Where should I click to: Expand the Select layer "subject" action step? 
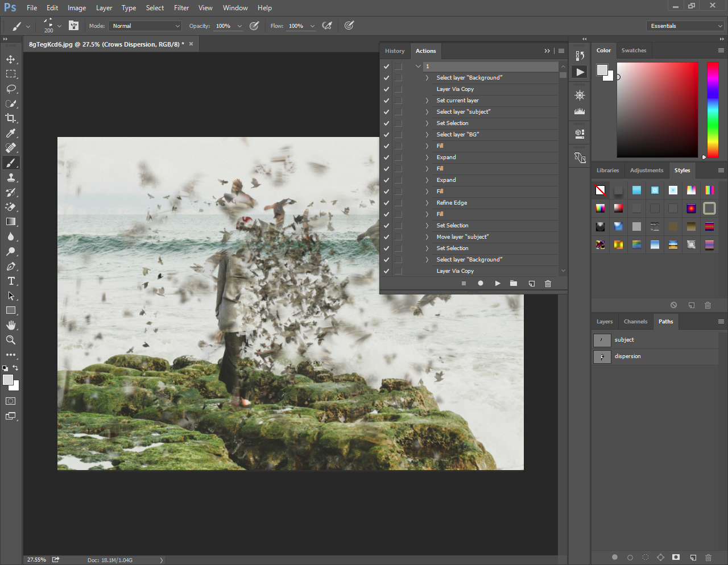click(427, 112)
